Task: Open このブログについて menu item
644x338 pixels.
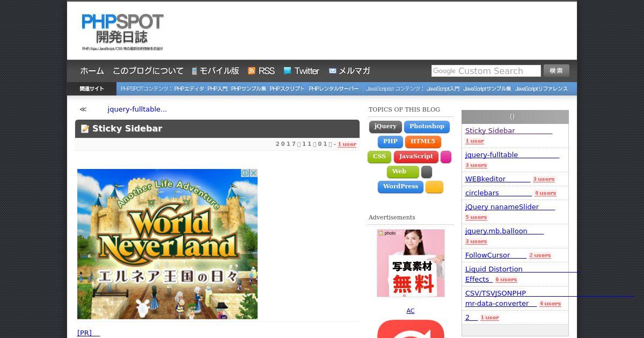Action: click(x=148, y=71)
